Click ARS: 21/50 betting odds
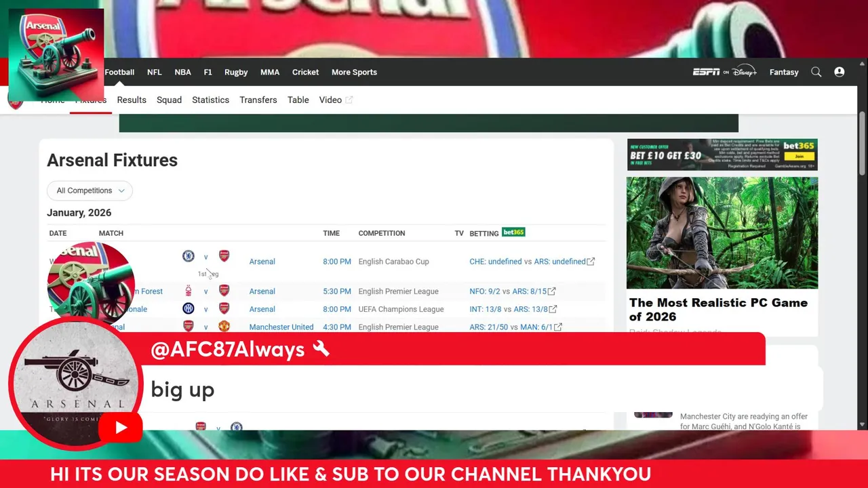Image resolution: width=868 pixels, height=488 pixels. [x=488, y=327]
